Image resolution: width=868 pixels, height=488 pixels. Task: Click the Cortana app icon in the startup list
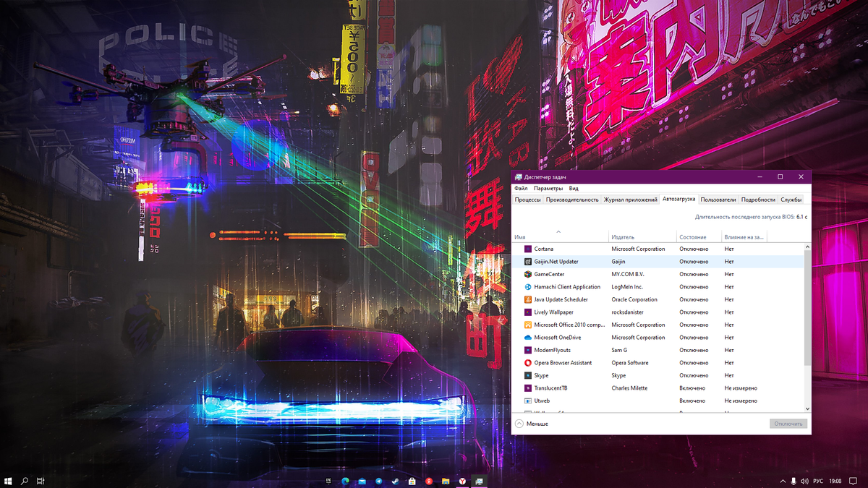click(528, 249)
